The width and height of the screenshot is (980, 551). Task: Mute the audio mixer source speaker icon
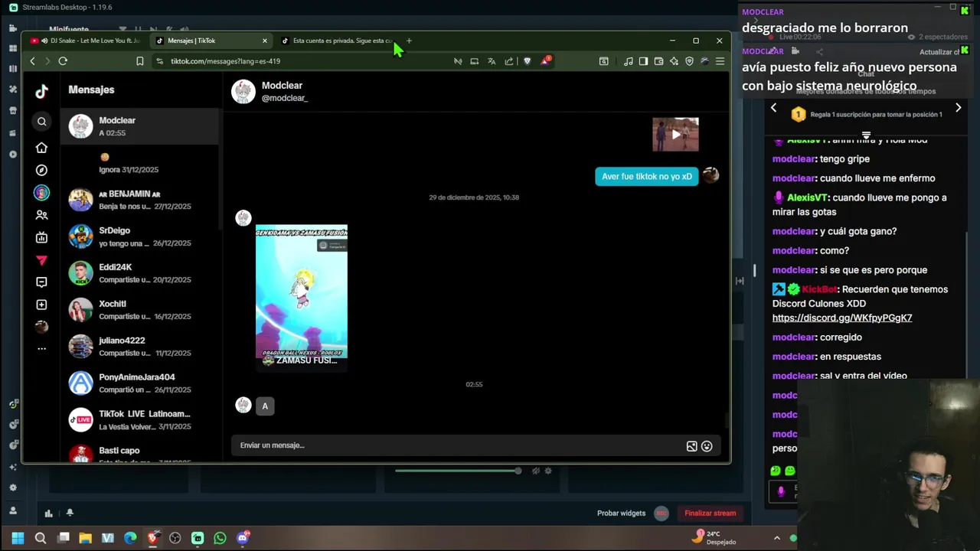click(x=536, y=471)
